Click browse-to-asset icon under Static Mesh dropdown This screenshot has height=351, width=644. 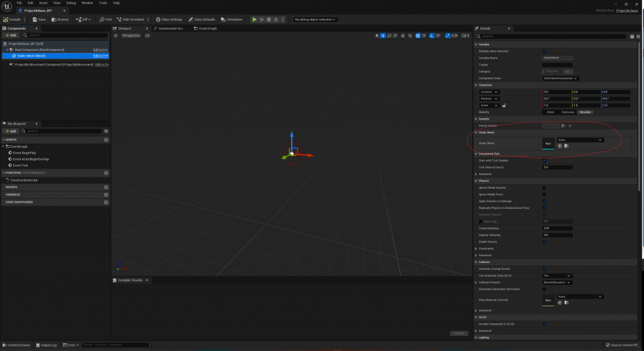pos(566,145)
